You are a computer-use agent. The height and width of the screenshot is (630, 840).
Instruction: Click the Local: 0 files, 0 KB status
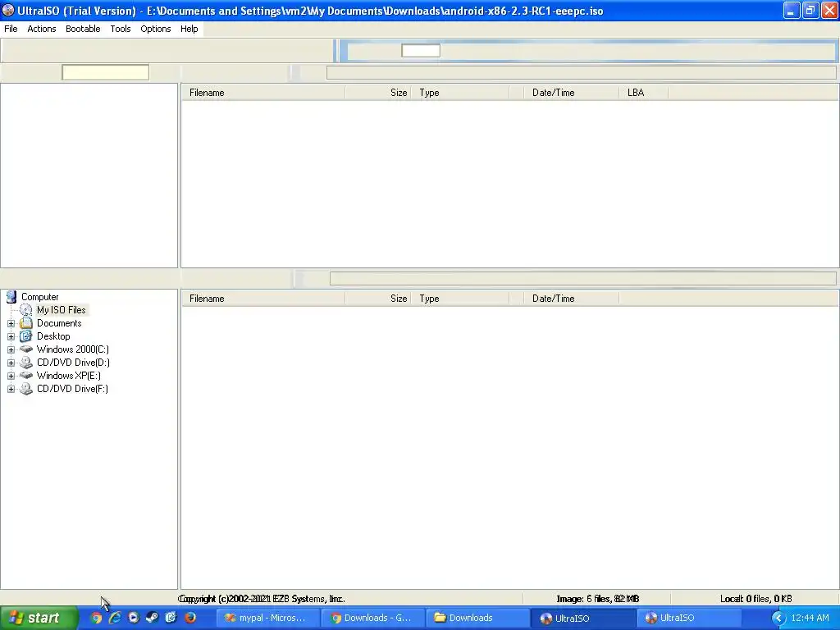point(756,599)
